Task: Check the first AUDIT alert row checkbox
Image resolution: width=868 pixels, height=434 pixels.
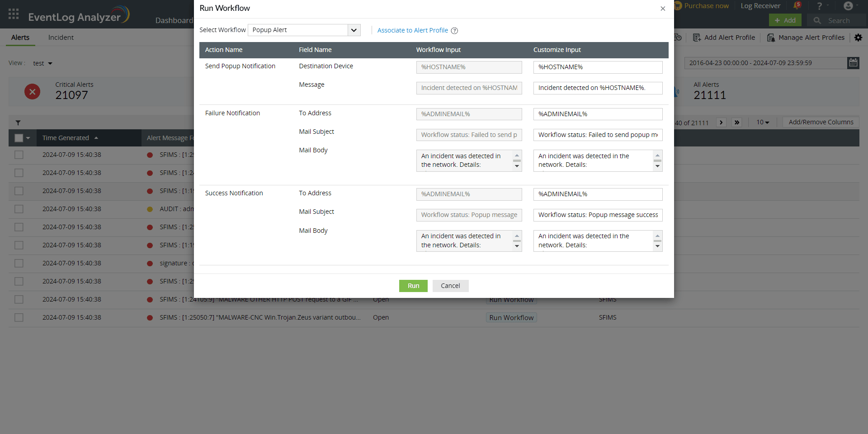Action: 19,209
